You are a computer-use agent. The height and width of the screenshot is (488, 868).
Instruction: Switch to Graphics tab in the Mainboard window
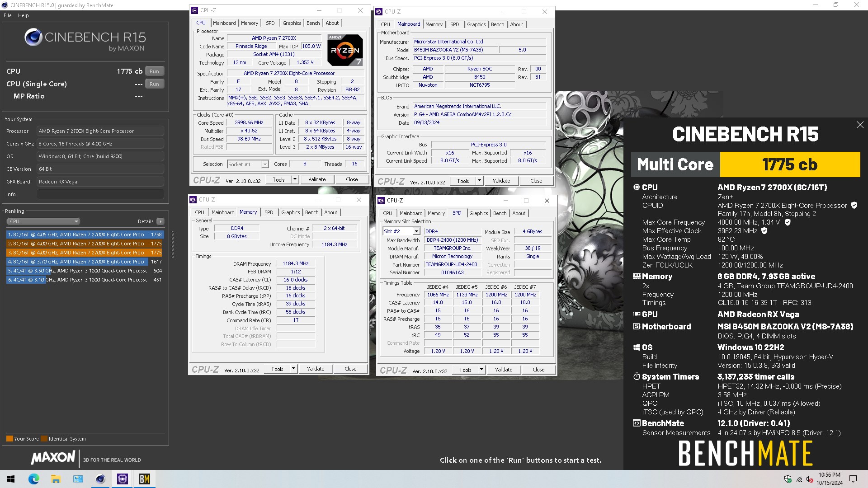[476, 24]
